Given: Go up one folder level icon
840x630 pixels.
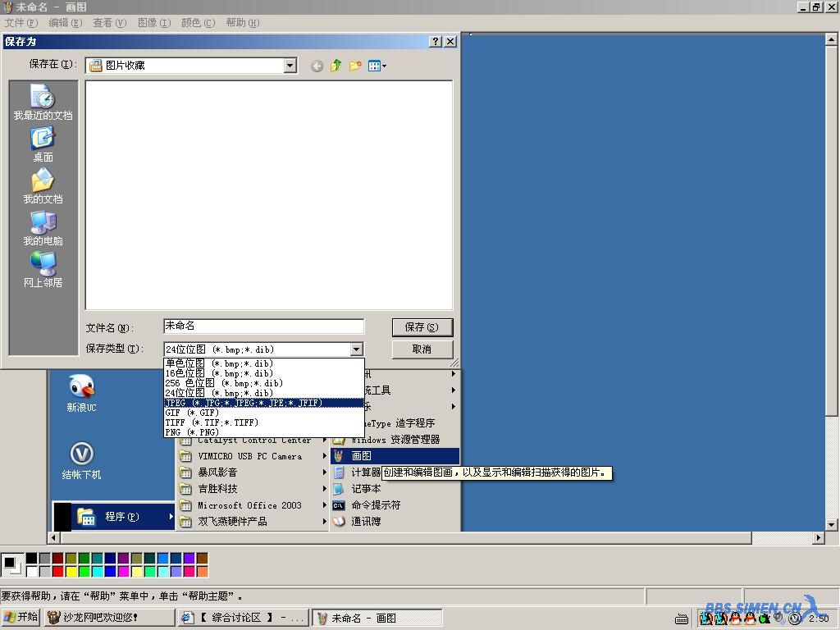Looking at the screenshot, I should 336,66.
